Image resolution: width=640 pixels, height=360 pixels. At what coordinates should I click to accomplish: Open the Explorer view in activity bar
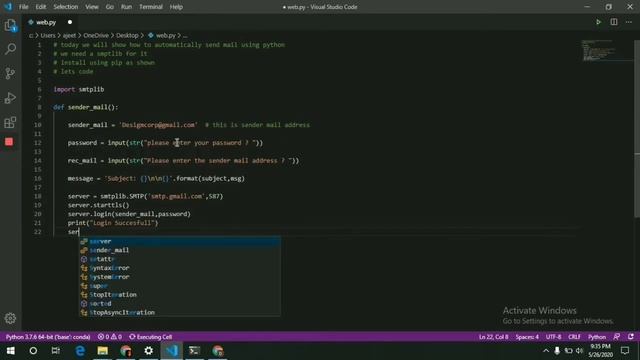coord(10,25)
